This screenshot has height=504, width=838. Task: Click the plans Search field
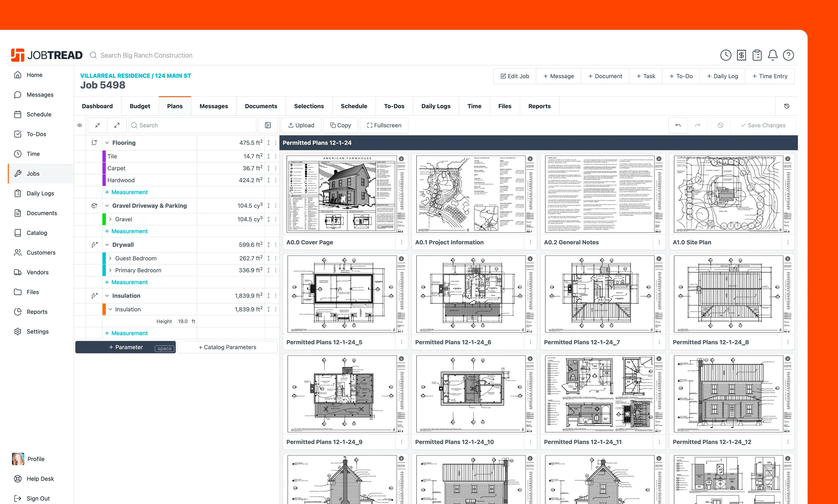point(192,125)
